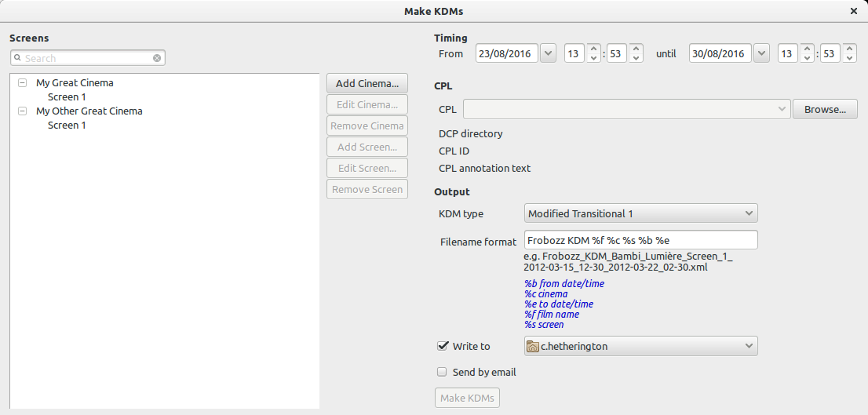Uncheck the Write to checkbox
868x415 pixels.
442,347
